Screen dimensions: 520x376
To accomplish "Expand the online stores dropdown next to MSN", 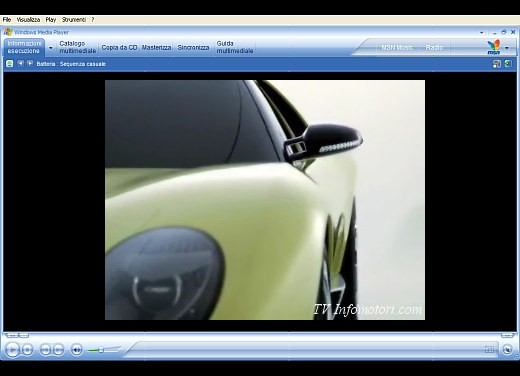I will (x=507, y=48).
